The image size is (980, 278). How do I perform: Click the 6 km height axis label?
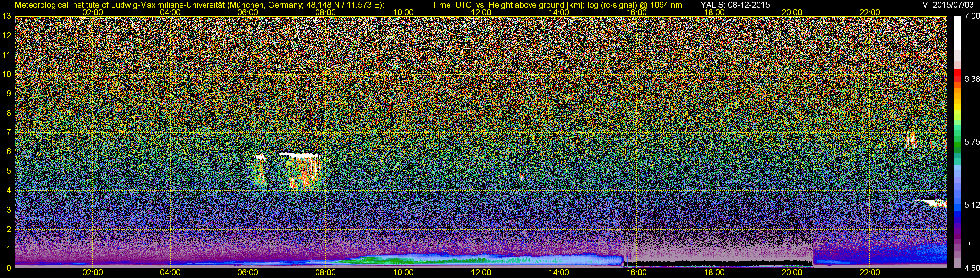pos(9,152)
